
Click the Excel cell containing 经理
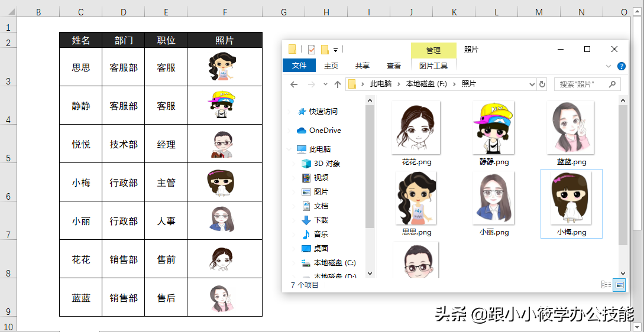[166, 144]
